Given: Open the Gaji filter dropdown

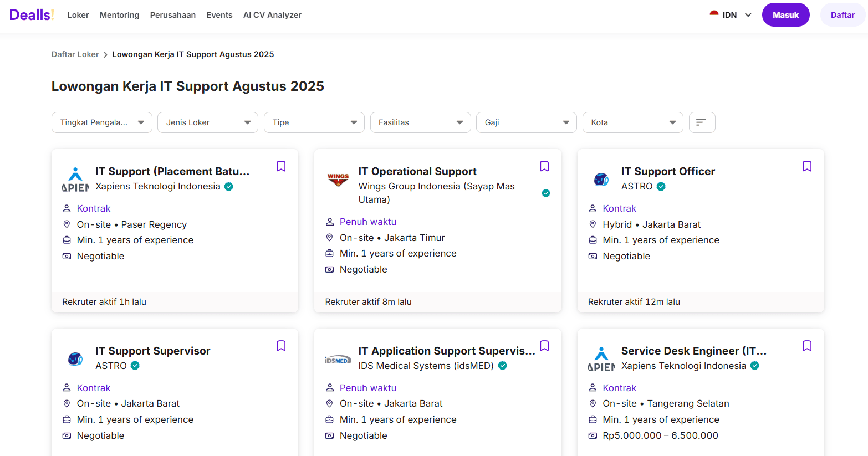Looking at the screenshot, I should point(527,122).
